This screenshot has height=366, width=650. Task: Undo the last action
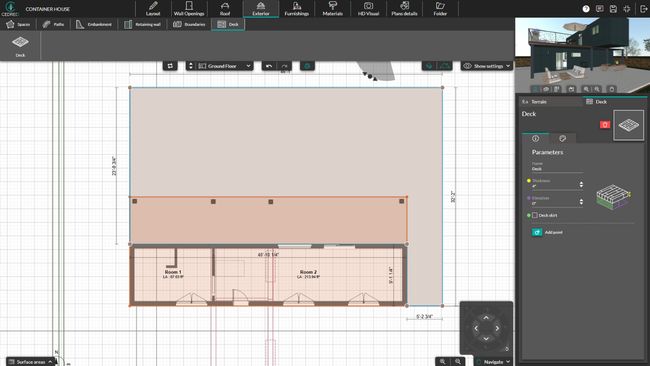coord(269,66)
